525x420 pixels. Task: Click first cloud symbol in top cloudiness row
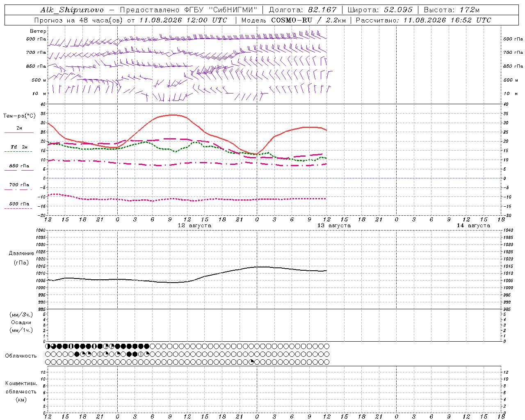(x=48, y=346)
